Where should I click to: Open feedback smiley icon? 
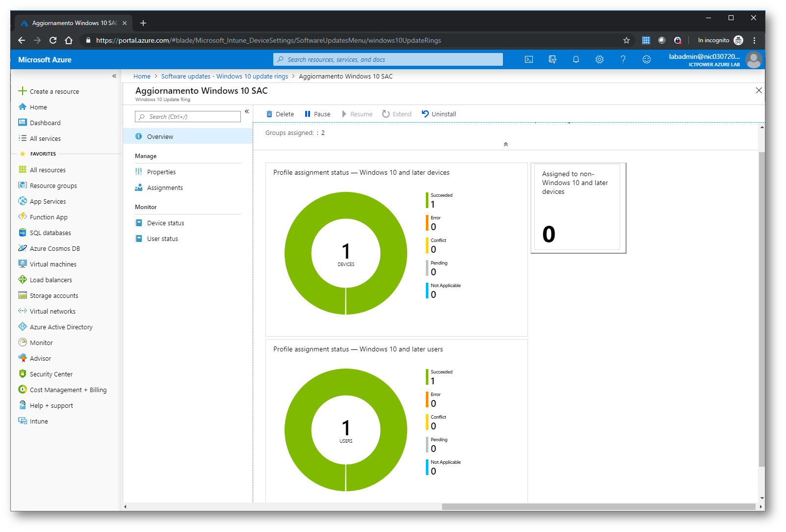[x=647, y=59]
